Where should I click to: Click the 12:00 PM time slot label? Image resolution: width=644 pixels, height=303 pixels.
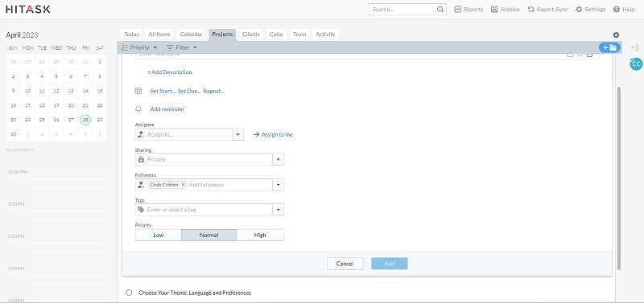pyautogui.click(x=17, y=172)
